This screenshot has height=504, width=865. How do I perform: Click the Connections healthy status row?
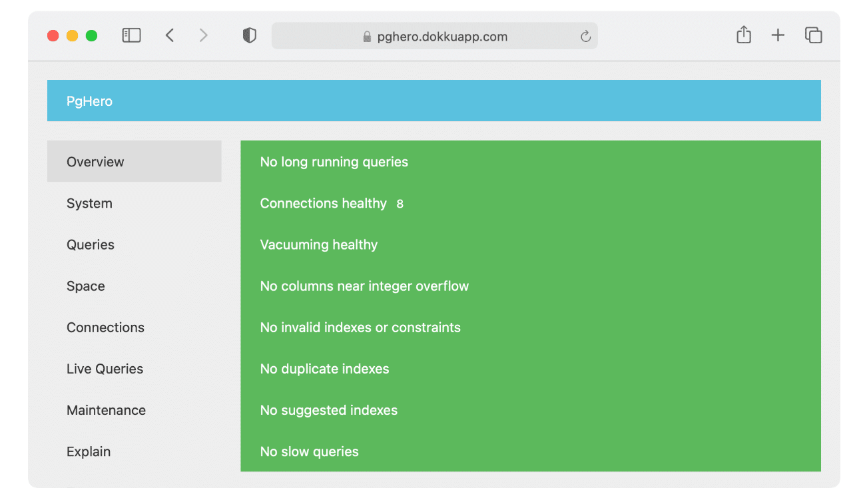click(x=331, y=203)
